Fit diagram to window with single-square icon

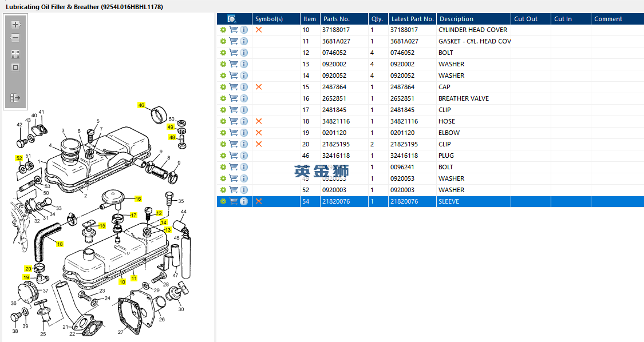coord(15,67)
